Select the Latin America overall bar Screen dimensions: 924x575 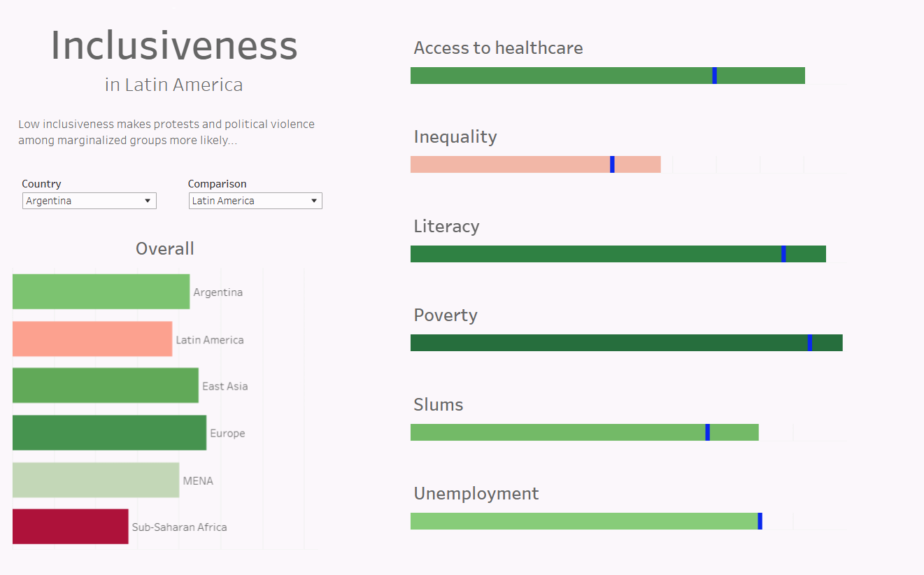tap(92, 339)
